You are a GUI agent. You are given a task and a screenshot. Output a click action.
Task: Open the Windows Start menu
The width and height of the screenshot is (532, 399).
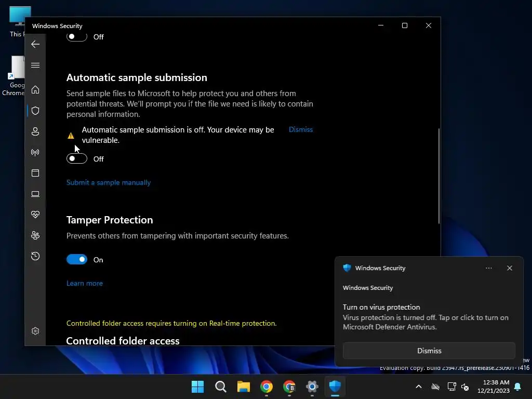(197, 387)
